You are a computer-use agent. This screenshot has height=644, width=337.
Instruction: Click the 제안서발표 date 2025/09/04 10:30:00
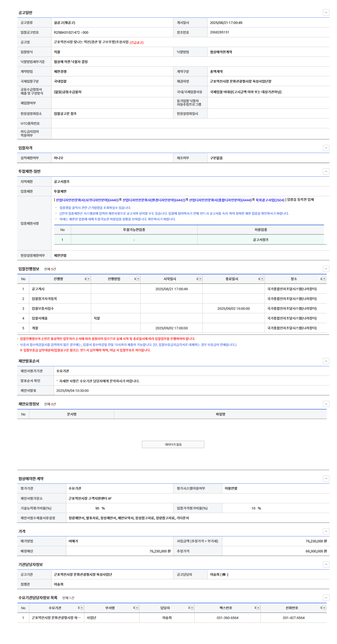tap(72, 390)
